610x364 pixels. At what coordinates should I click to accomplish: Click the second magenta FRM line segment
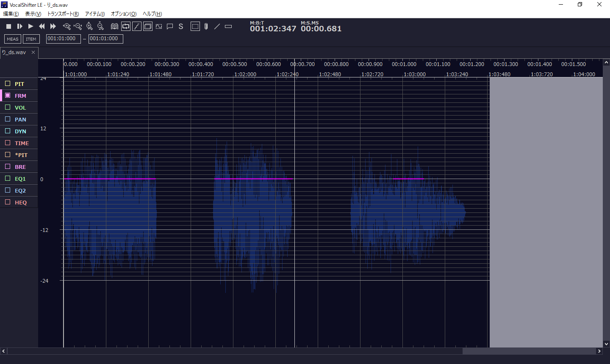(253, 179)
